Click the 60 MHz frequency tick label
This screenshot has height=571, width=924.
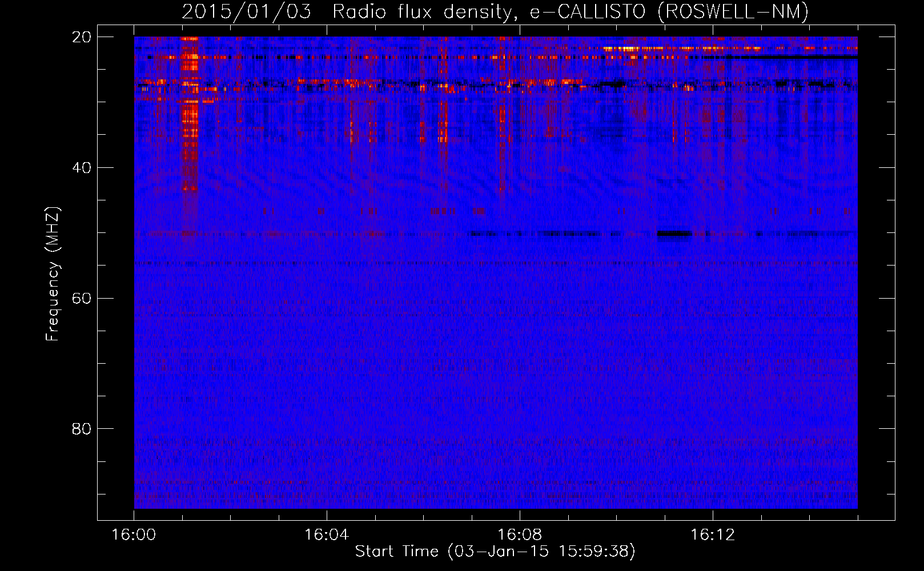tap(82, 298)
